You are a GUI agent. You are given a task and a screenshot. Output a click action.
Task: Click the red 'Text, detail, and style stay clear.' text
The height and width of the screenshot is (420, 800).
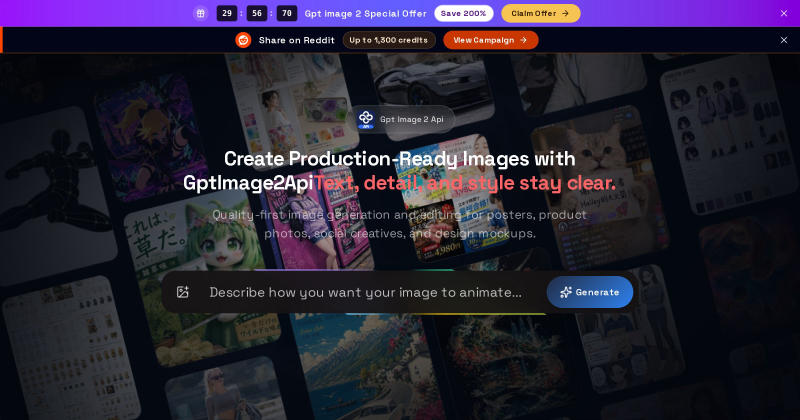[465, 183]
